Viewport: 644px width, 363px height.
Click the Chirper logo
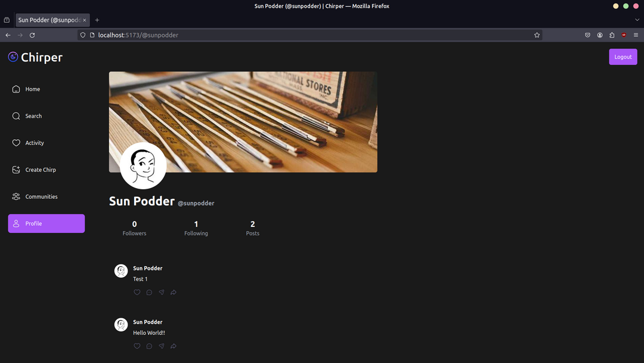35,57
